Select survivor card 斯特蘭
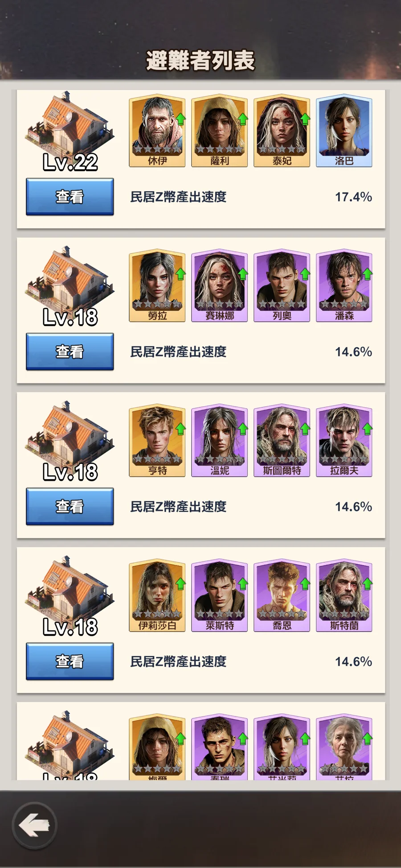Image resolution: width=401 pixels, height=868 pixels. pyautogui.click(x=344, y=595)
